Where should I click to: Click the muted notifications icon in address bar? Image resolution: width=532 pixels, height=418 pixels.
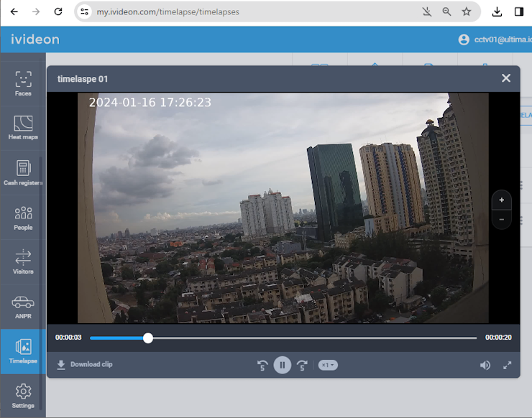(427, 12)
